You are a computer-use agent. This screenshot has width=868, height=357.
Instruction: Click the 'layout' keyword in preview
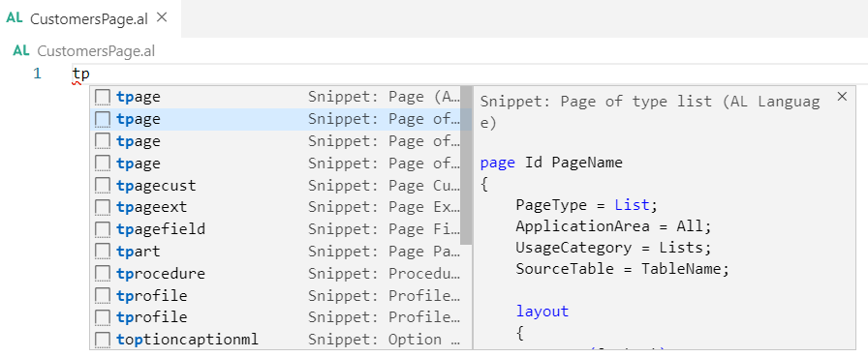click(x=542, y=312)
